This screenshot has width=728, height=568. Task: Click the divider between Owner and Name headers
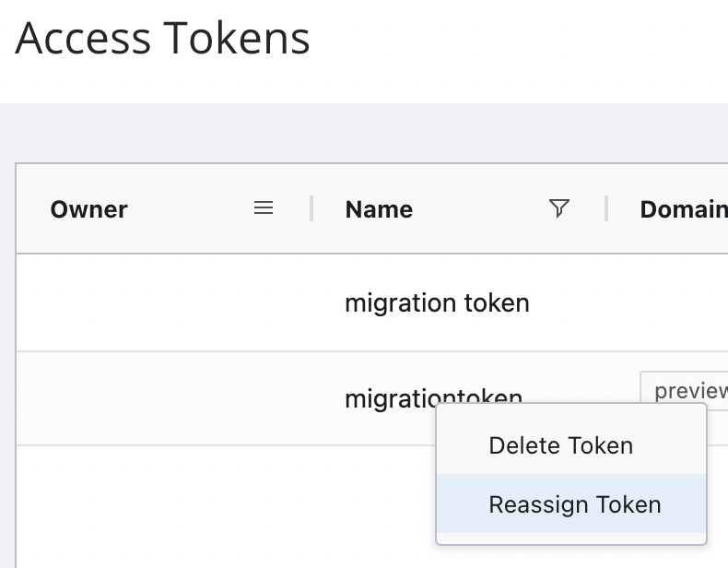[x=311, y=209]
